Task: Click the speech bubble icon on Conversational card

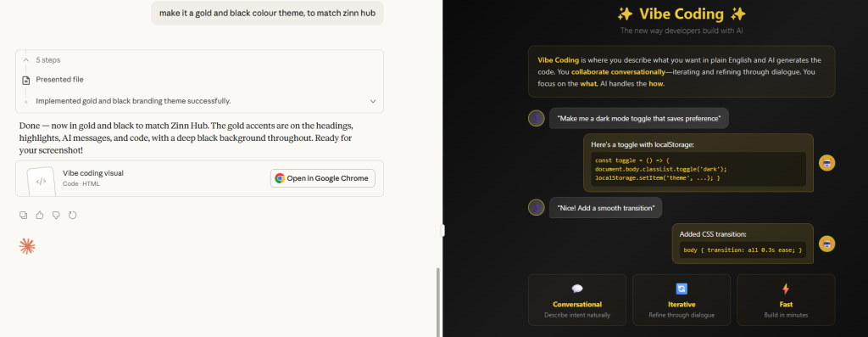Action: click(576, 289)
